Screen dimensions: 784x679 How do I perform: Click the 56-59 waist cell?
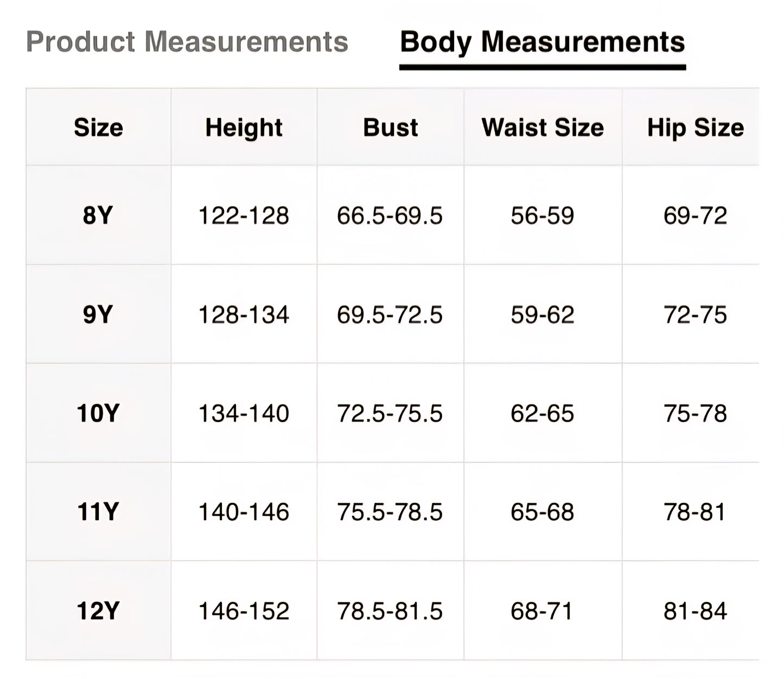click(542, 215)
